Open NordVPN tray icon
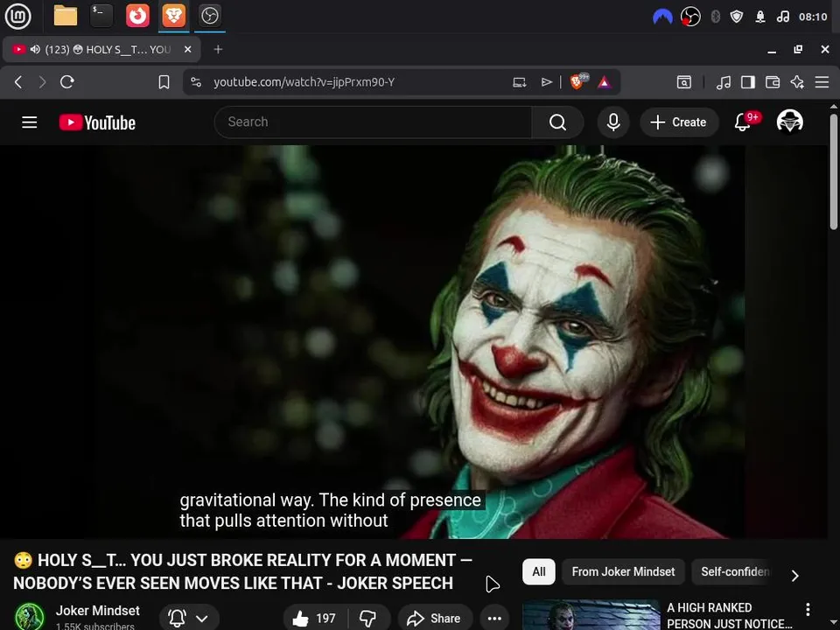 pyautogui.click(x=662, y=17)
